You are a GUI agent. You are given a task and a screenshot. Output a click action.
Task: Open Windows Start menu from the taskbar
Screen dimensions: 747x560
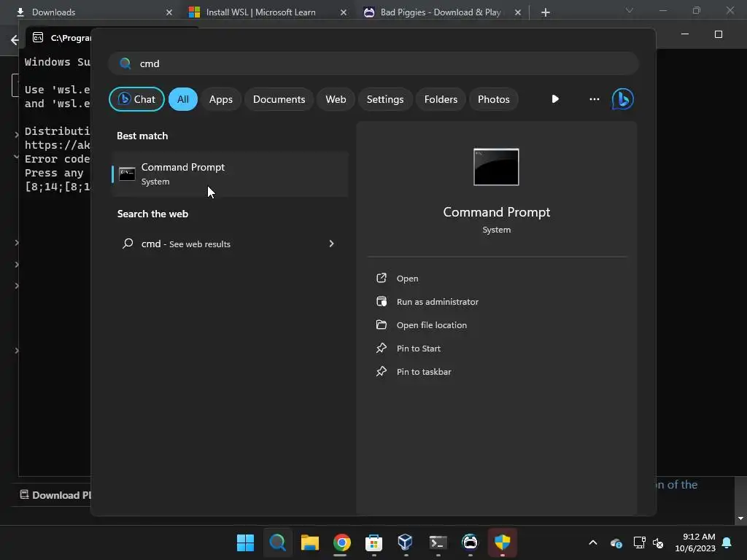coord(245,542)
